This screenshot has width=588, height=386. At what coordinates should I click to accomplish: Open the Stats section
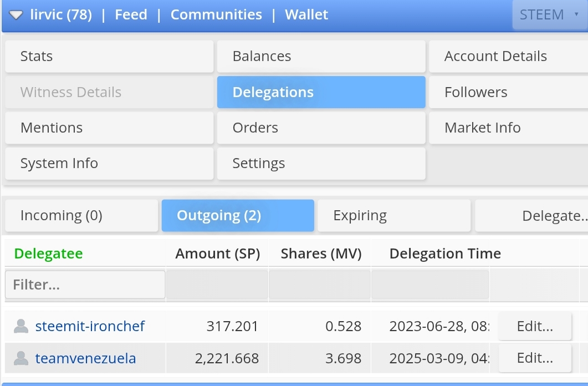pos(109,56)
